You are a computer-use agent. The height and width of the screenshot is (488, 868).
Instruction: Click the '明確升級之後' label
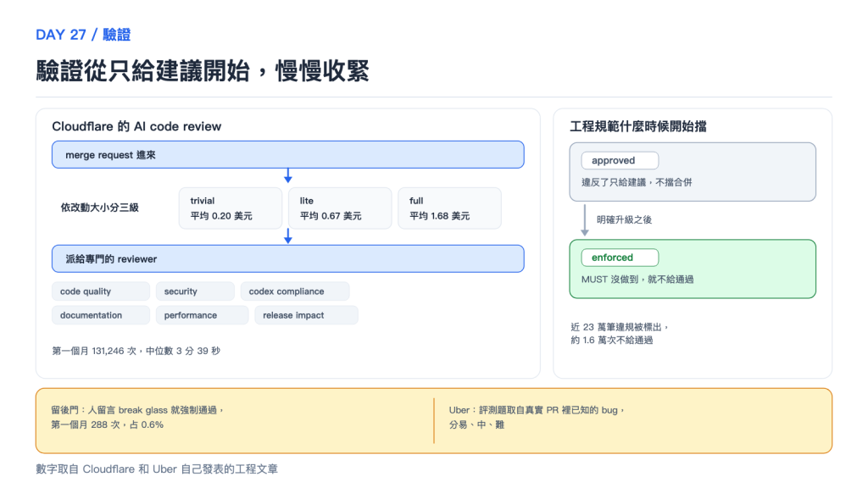[x=624, y=219]
